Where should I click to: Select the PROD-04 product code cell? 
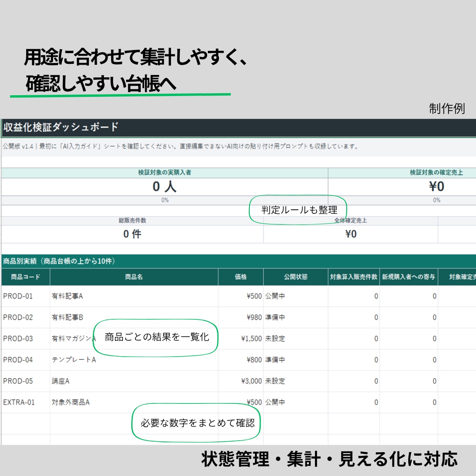26,360
